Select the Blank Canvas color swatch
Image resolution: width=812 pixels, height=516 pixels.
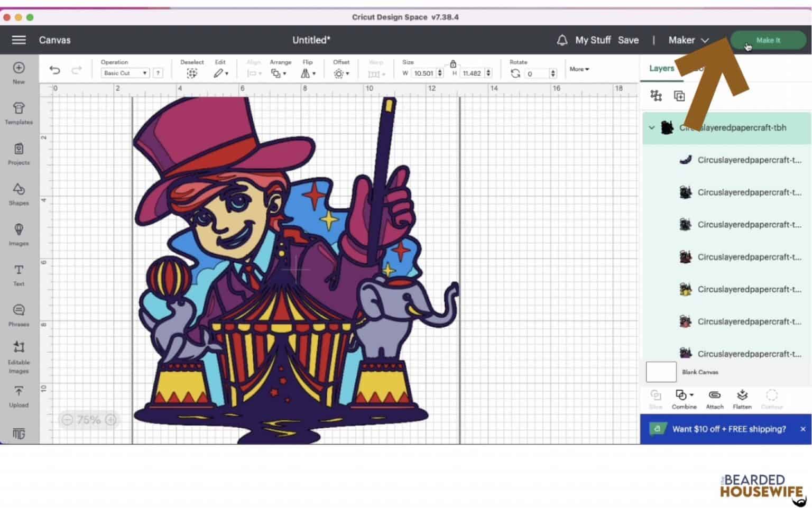pos(661,372)
